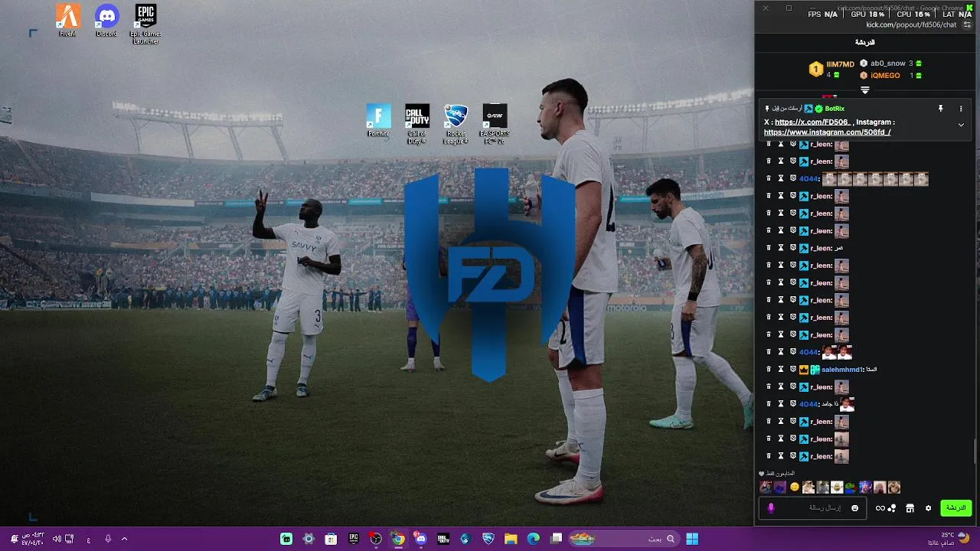Click 4044 username on the 'ذا جامد' message
Image resolution: width=980 pixels, height=551 pixels.
tap(808, 404)
